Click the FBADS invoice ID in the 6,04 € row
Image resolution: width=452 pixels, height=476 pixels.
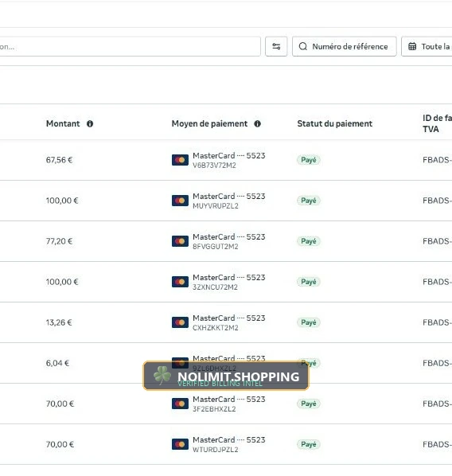(437, 363)
